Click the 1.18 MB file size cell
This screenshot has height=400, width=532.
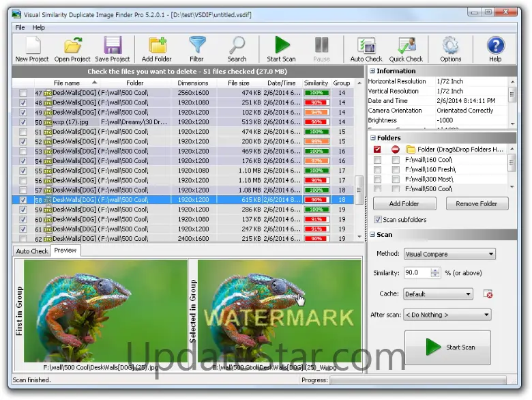point(250,180)
